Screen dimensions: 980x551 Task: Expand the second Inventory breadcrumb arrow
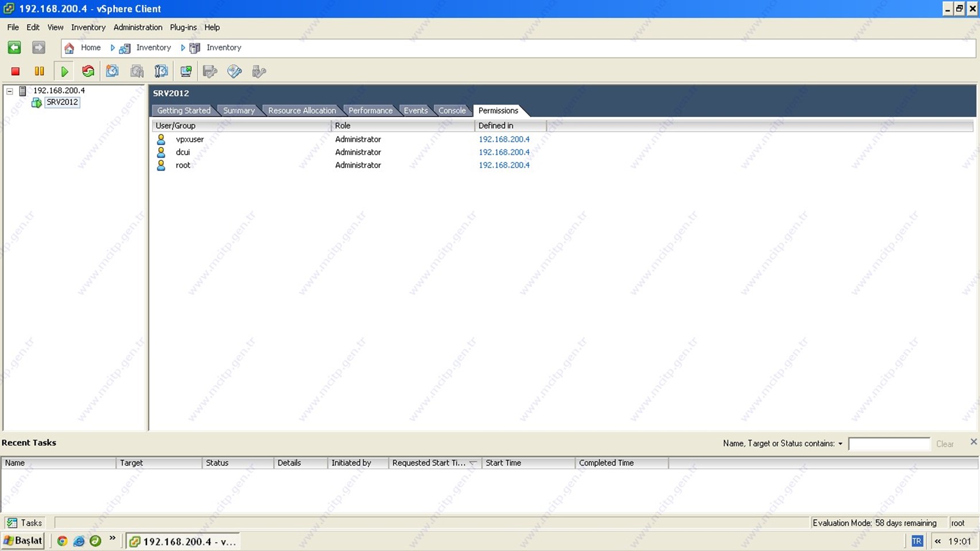[183, 48]
